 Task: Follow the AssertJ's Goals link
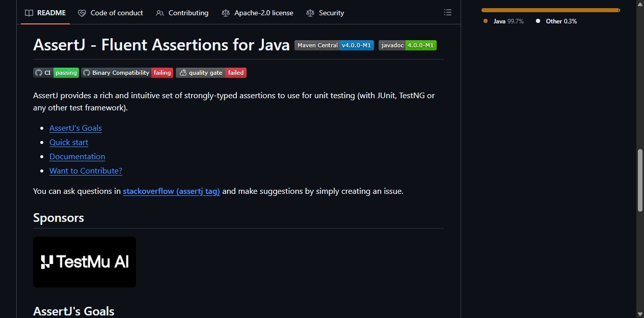(75, 128)
